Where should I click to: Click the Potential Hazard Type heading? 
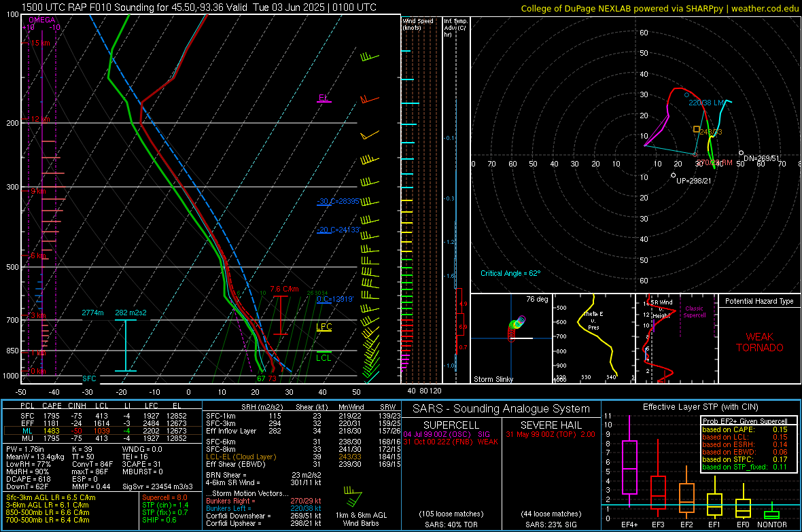tap(759, 301)
